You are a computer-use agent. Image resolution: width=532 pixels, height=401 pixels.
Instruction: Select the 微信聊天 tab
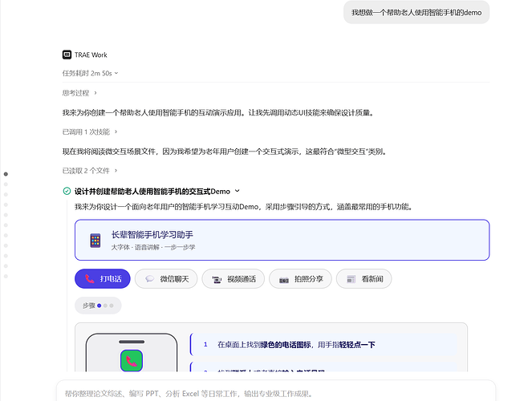point(166,278)
